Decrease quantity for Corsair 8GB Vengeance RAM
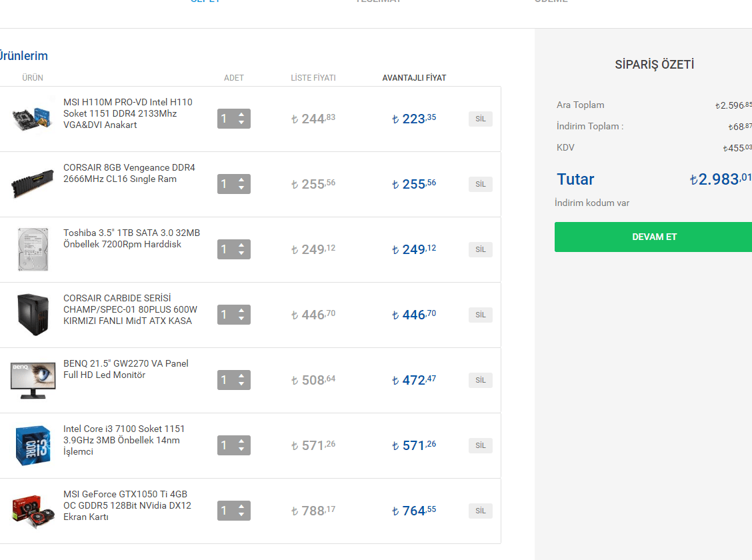The width and height of the screenshot is (752, 560). [x=241, y=188]
